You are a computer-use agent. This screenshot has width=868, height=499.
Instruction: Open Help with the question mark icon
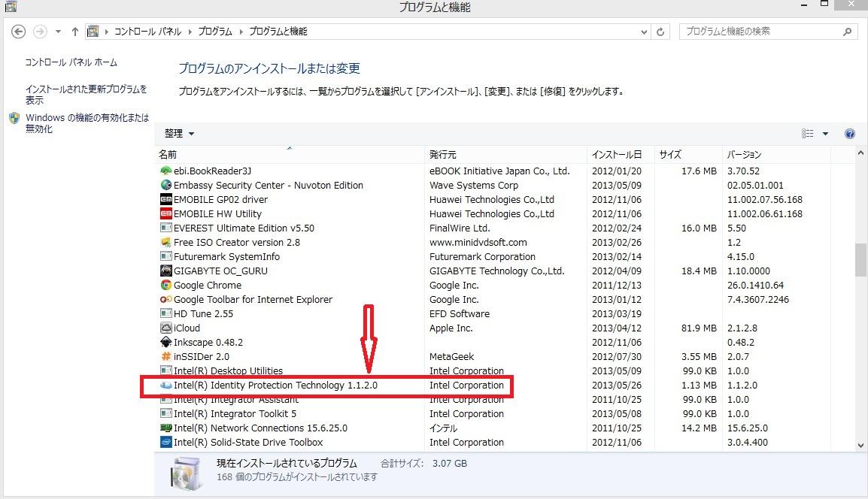tap(850, 134)
